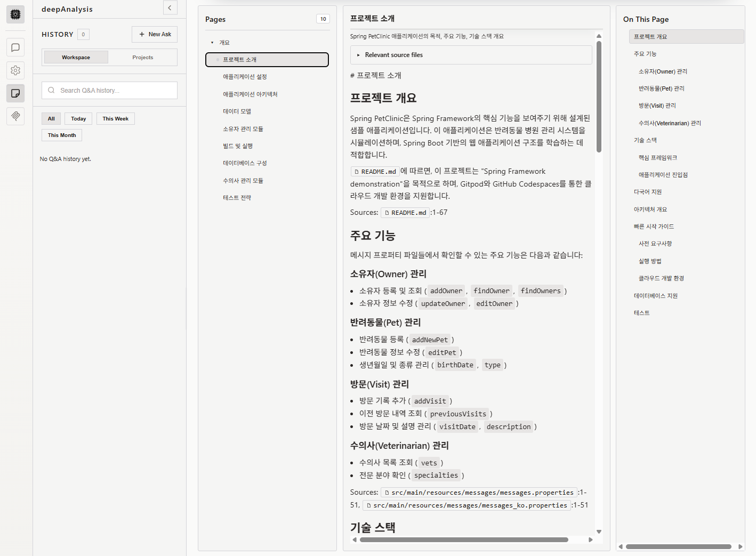Viewport: 756px width, 556px height.
Task: Filter history by Today
Action: click(x=78, y=118)
